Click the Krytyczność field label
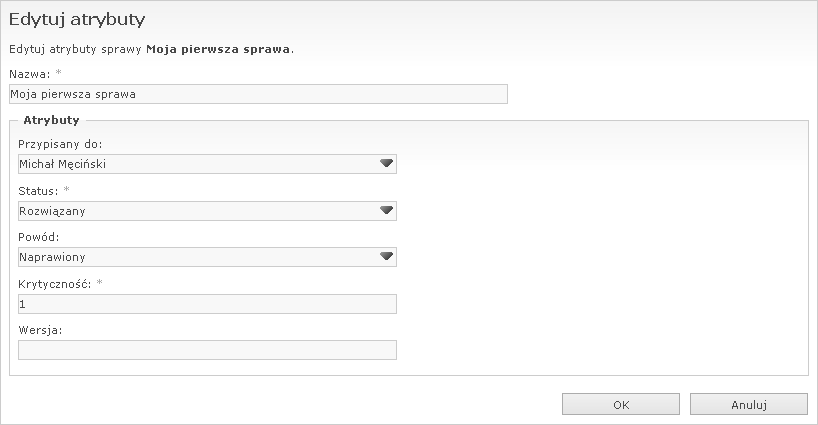The width and height of the screenshot is (818, 425). pos(55,284)
